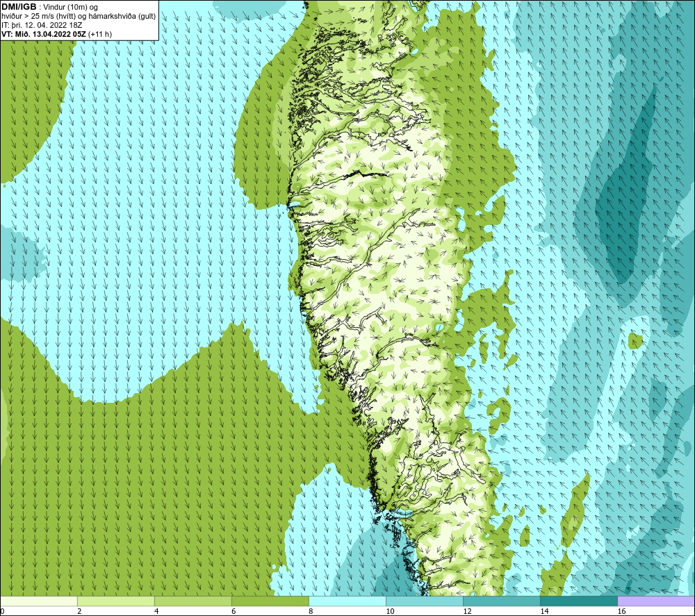Click the 'IT: þri. 12. 04. 2022 18Z' line
Image resolution: width=695 pixels, height=616 pixels.
(x=42, y=25)
